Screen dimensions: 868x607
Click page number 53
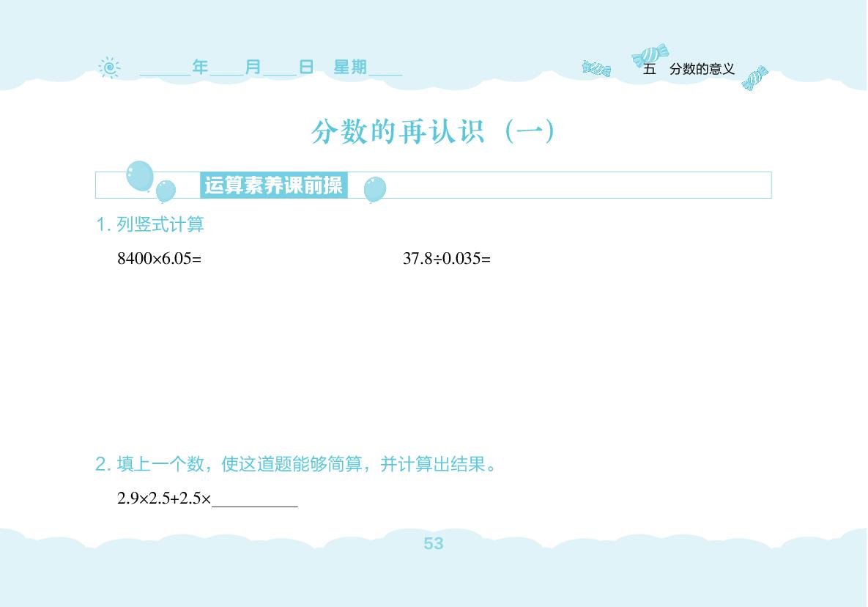click(x=434, y=543)
